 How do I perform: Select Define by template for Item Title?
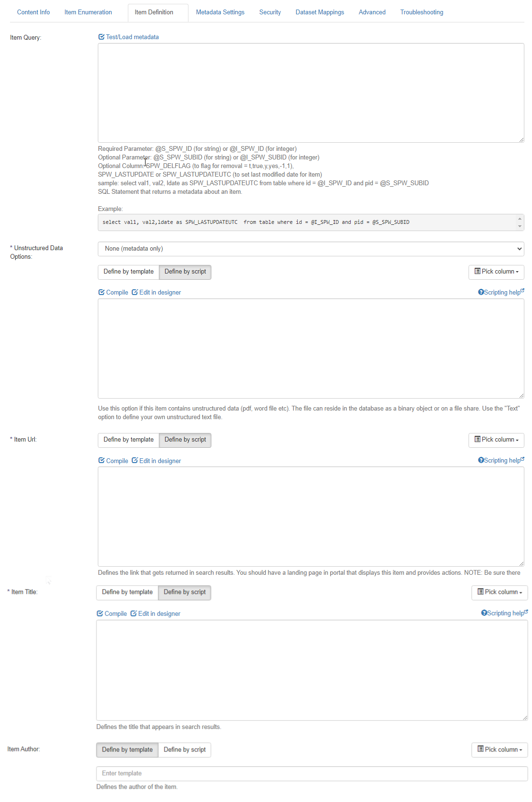coord(127,592)
